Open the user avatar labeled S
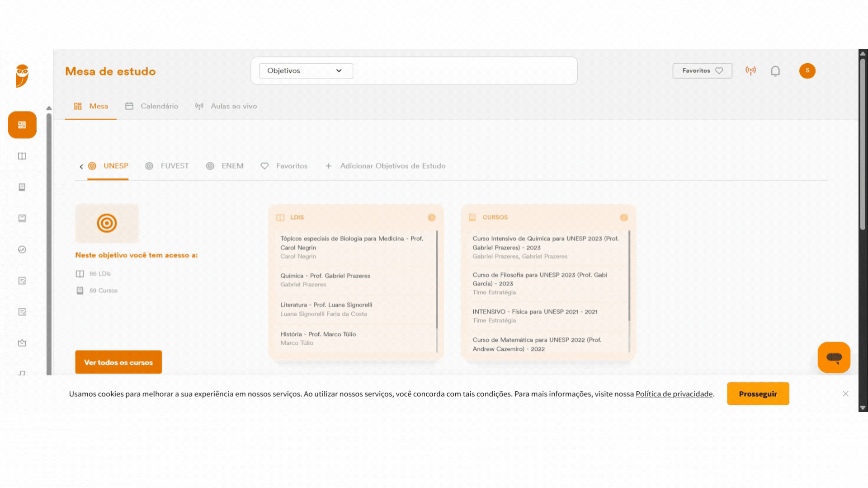868x488 pixels. [807, 70]
